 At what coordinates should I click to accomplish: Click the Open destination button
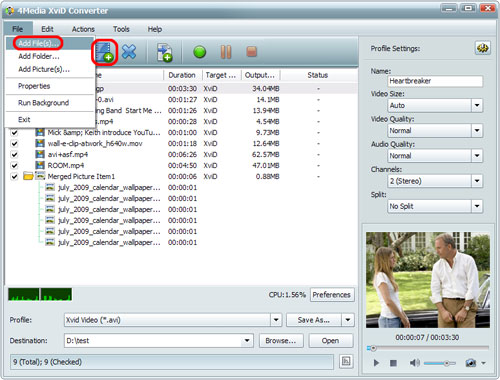(330, 341)
